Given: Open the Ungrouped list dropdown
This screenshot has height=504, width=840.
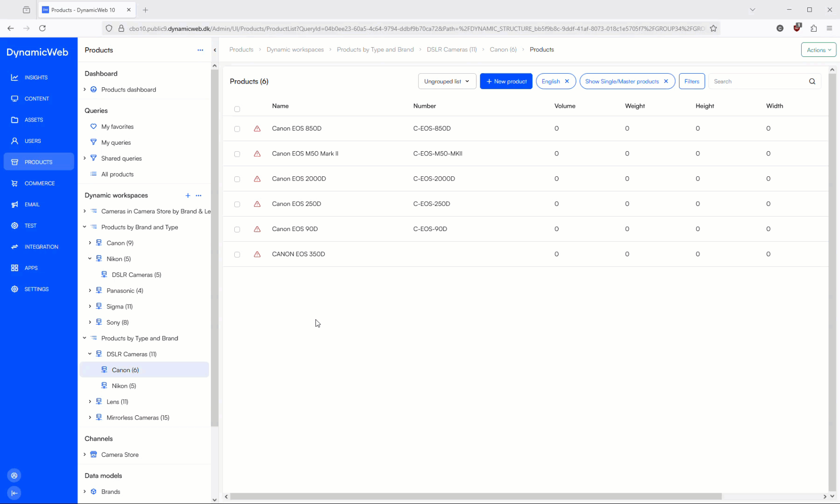Looking at the screenshot, I should tap(447, 81).
